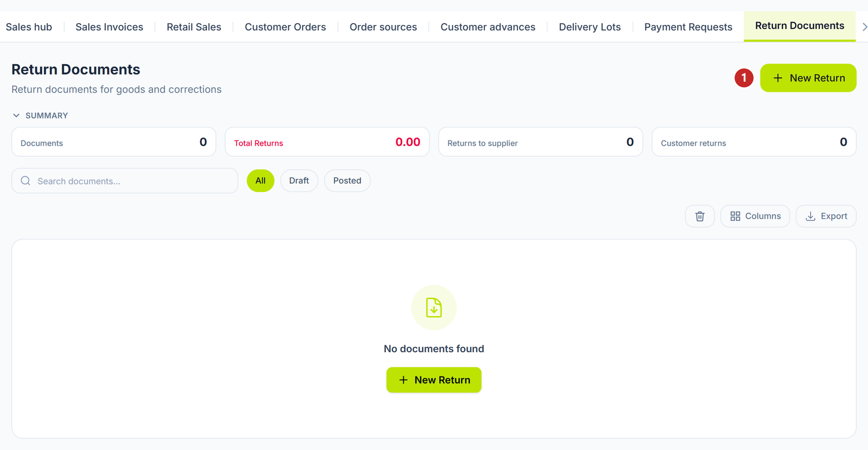Click the Documents summary card
Image resolution: width=868 pixels, height=450 pixels.
[113, 142]
